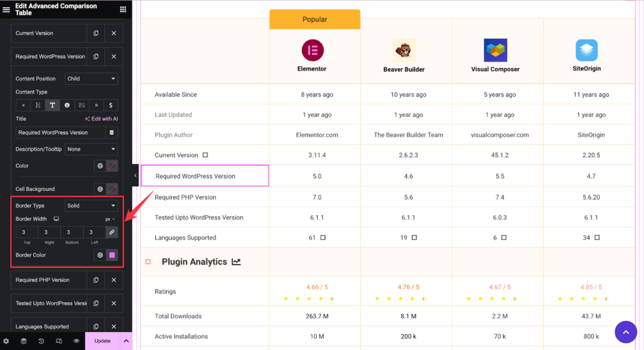Edit the Top border width field
Image resolution: width=644 pixels, height=350 pixels.
[x=26, y=232]
